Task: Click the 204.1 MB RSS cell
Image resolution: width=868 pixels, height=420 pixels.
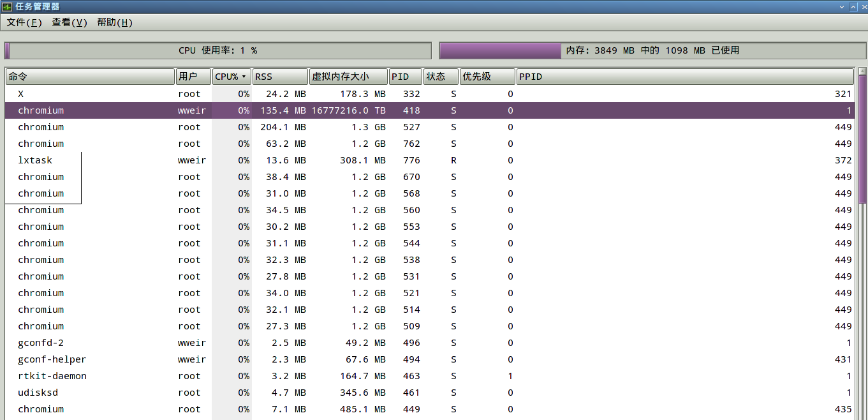Action: click(283, 127)
